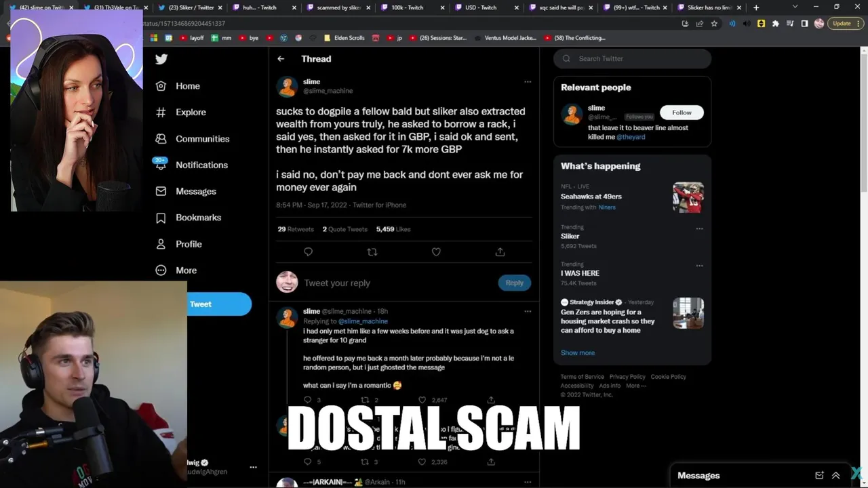Click the Twitter bird logo
Screen dimensions: 868x488
point(161,59)
